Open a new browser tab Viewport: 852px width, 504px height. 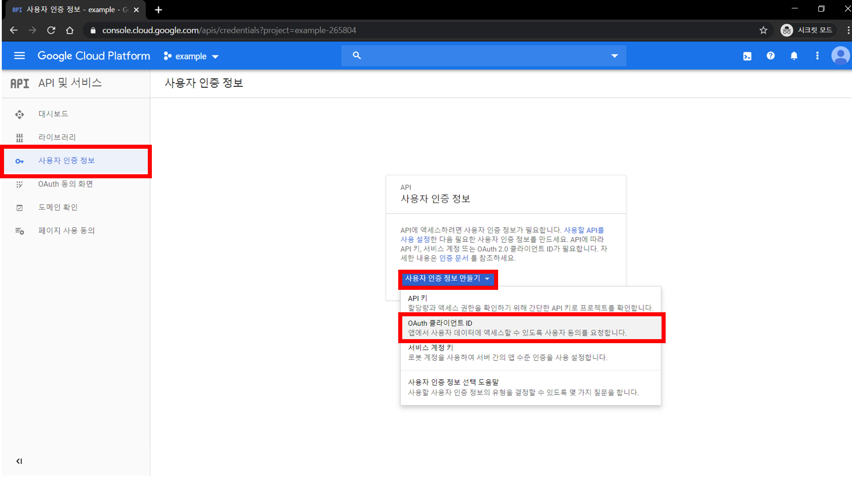pos(158,9)
